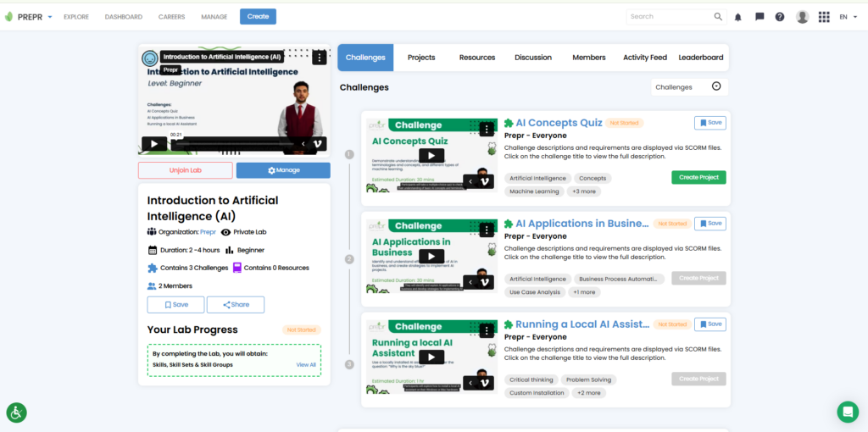Click the Share lab button
This screenshot has height=432, width=868.
tap(236, 305)
